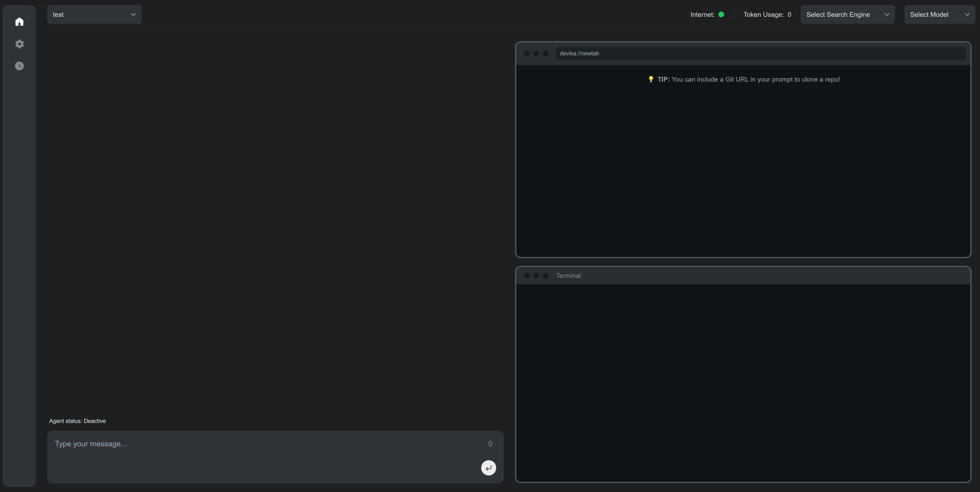Open the Select Search Engine dropdown
Image resolution: width=980 pixels, height=492 pixels.
tap(847, 14)
